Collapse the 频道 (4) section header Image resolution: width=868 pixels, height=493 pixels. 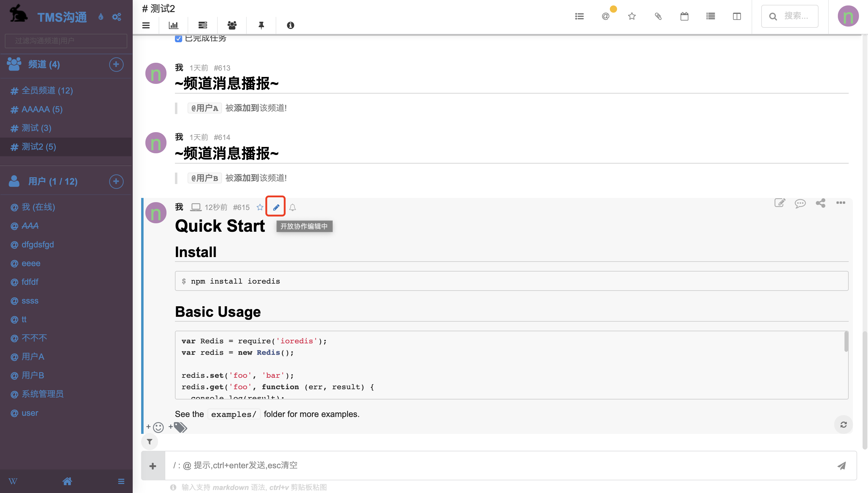[44, 64]
